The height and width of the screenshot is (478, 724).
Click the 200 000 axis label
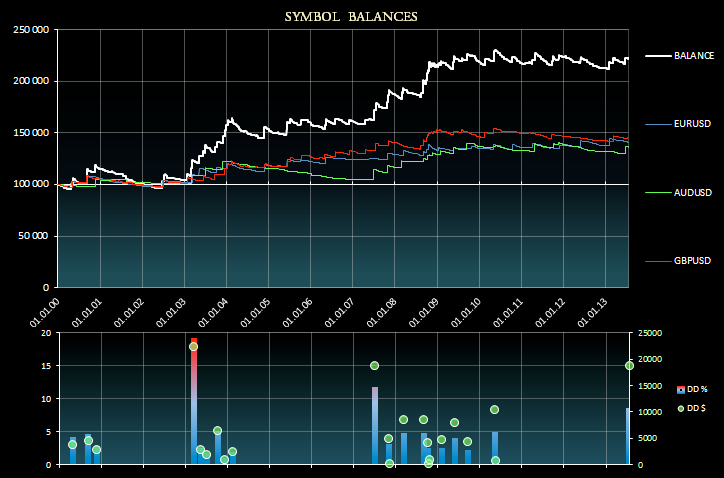pos(31,81)
